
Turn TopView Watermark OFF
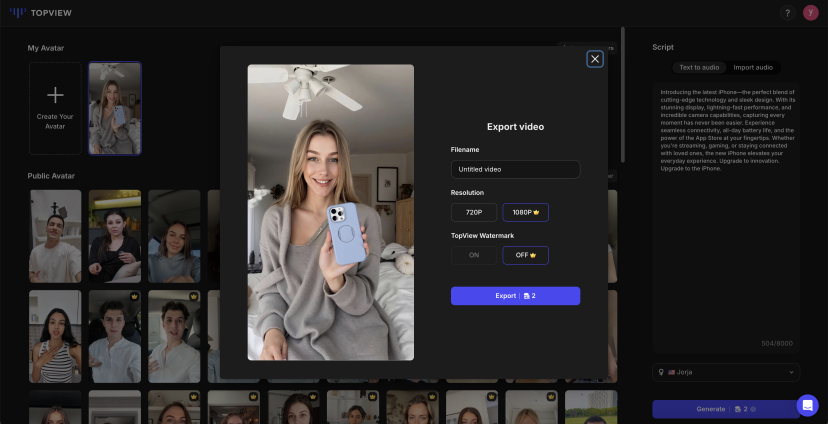(525, 255)
